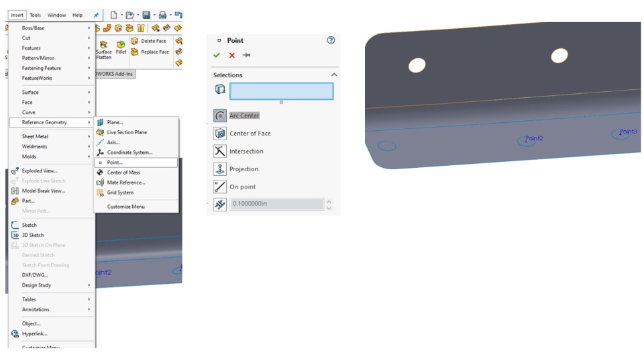
Task: Collapse the Selections section chevron
Action: [x=334, y=74]
